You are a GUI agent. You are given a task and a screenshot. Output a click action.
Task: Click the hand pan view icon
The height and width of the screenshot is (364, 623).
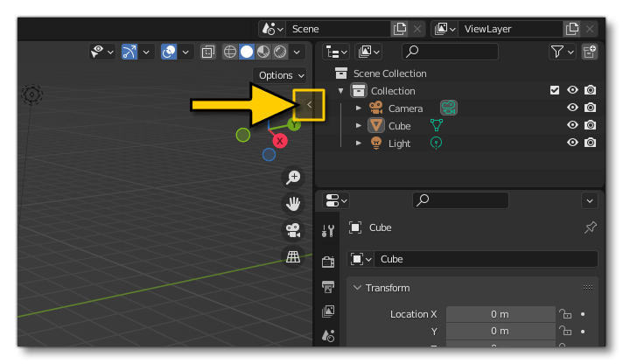[x=293, y=204]
